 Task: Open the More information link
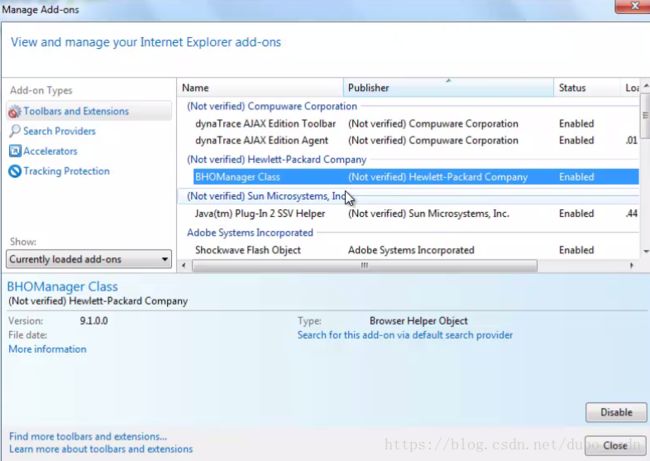click(47, 349)
